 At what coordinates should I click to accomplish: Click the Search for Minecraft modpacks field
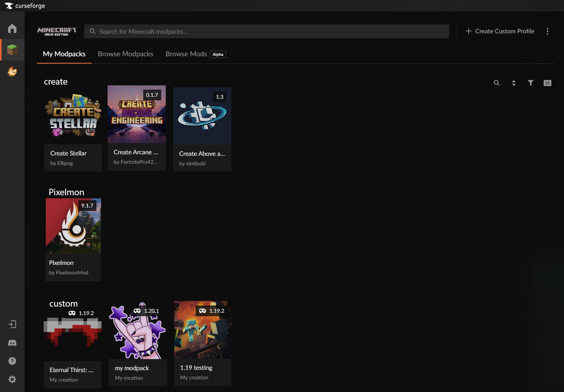click(x=266, y=31)
